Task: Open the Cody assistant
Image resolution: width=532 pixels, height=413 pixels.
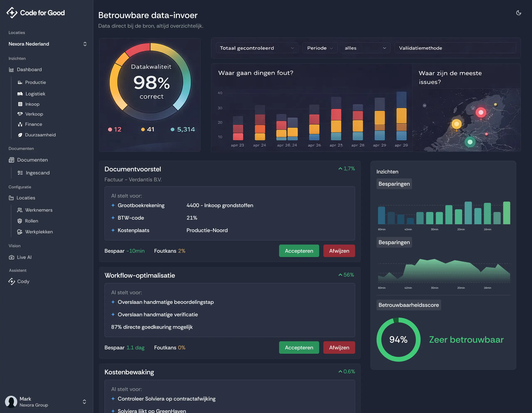Action: point(23,281)
